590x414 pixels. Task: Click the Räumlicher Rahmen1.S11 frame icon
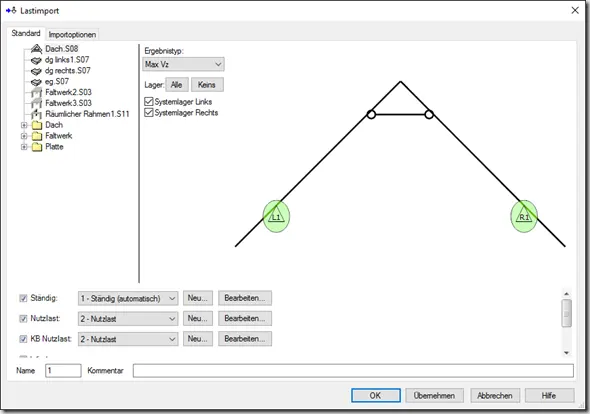[x=36, y=114]
